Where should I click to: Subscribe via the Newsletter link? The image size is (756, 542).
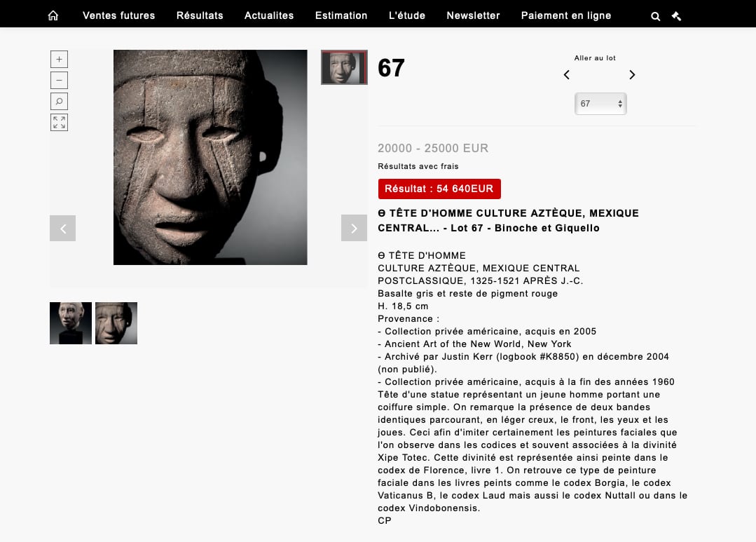click(x=473, y=15)
